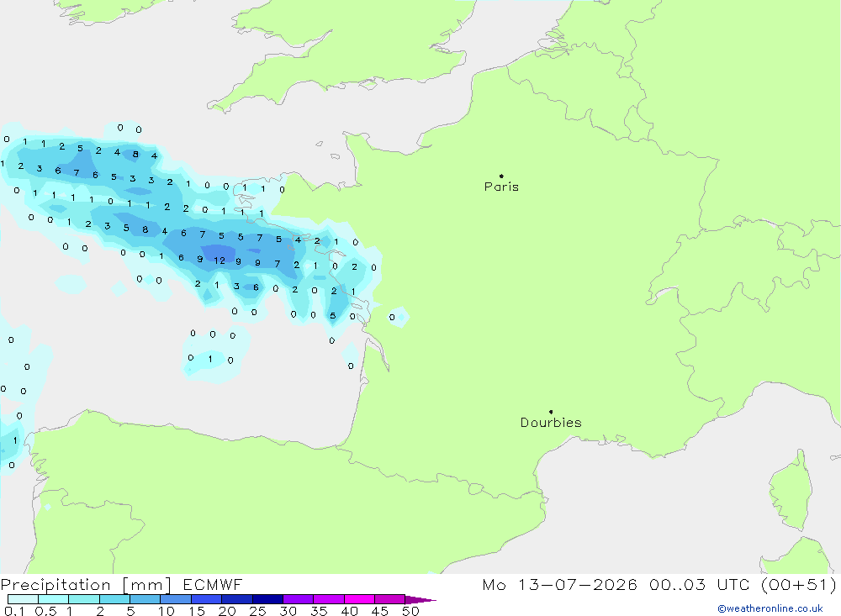Click the 25 to 30 navy legend swatch

click(267, 599)
